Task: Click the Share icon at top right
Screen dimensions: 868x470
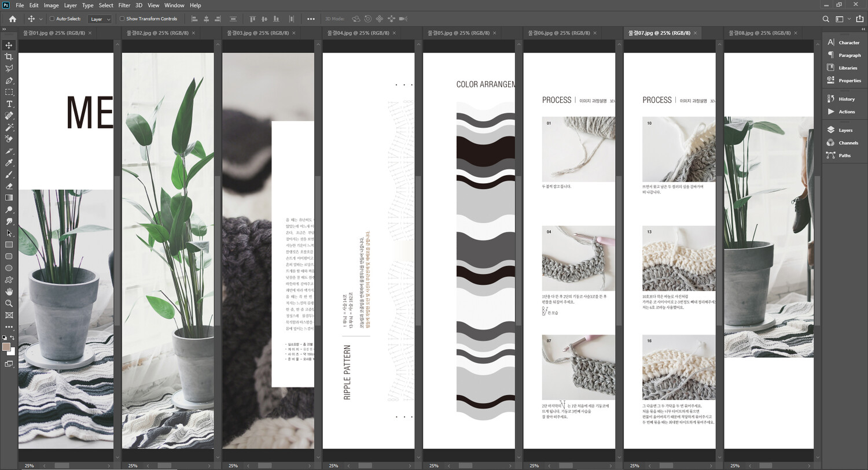Action: point(859,18)
